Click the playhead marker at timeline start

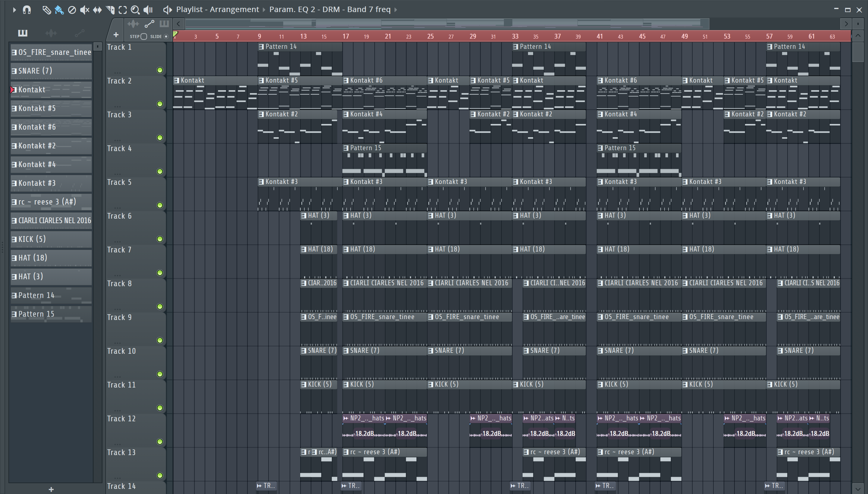pos(175,34)
